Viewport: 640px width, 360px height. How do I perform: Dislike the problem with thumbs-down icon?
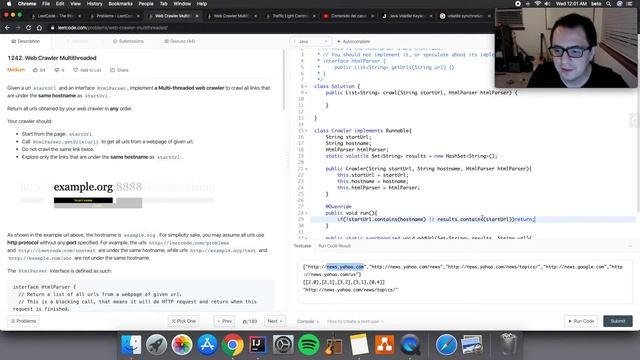(x=60, y=70)
